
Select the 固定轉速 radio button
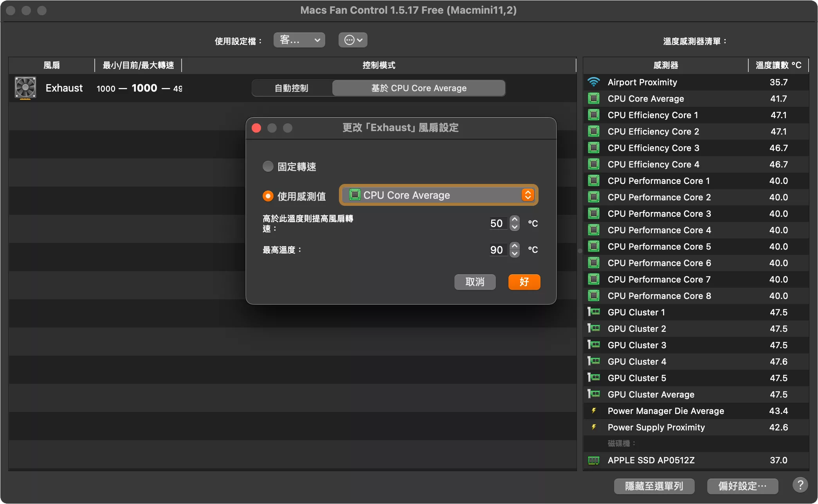[x=268, y=166]
